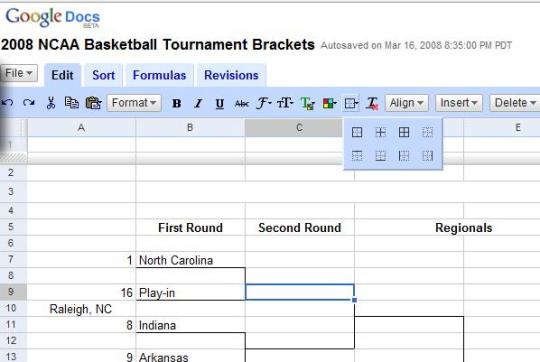Select the no-borders option in popup

tap(427, 132)
